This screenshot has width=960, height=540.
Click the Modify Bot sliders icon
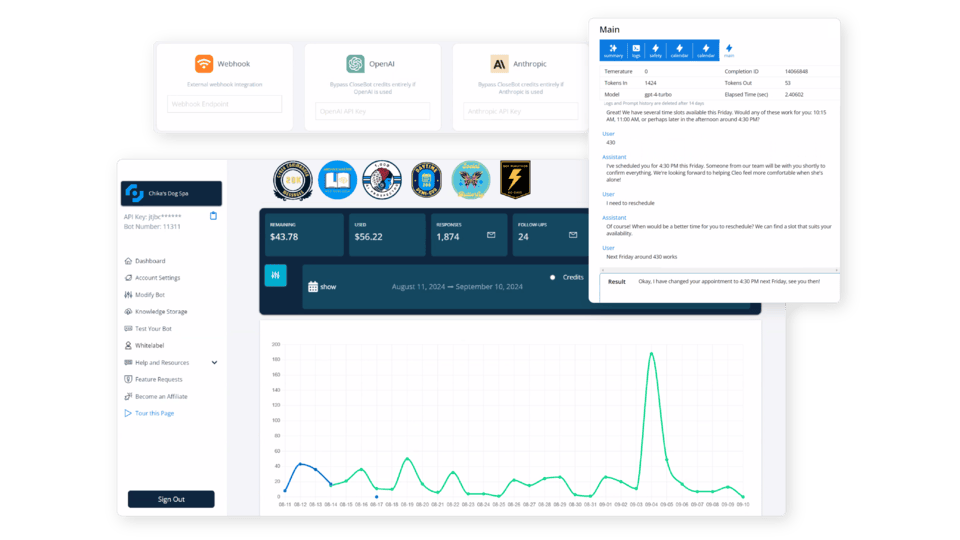[128, 294]
